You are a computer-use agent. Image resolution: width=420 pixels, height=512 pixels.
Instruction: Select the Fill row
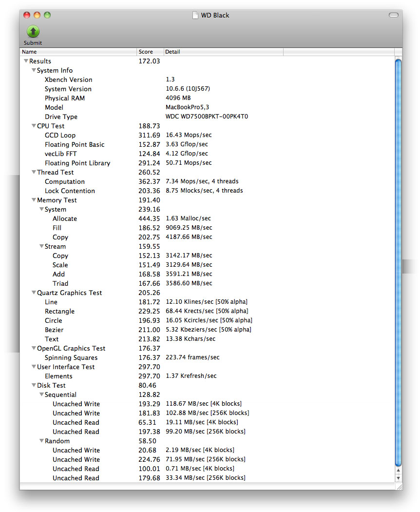coord(207,228)
